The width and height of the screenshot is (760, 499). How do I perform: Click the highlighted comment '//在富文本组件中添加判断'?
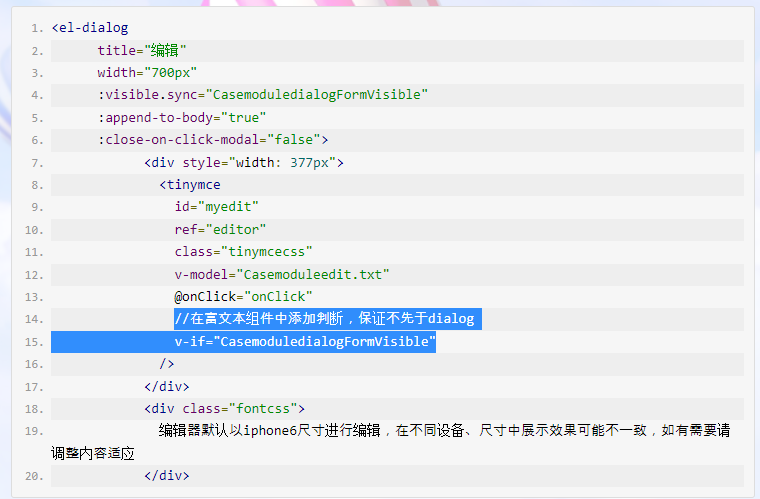[259, 319]
